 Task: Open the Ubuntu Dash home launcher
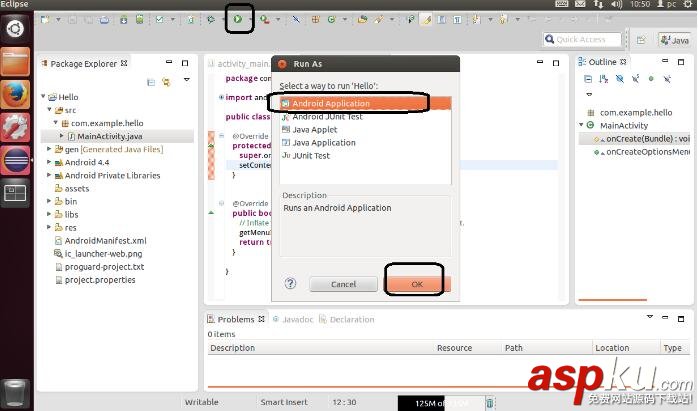15,29
